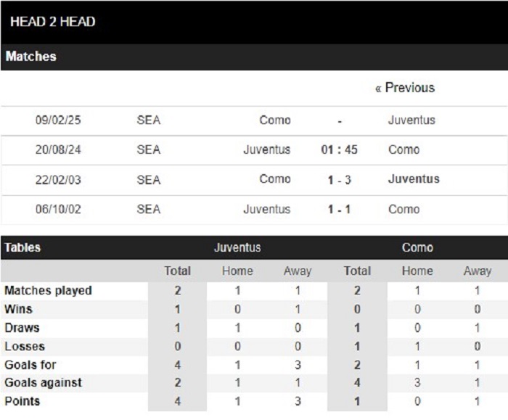Select the 1 - 1 score result
The image size is (508, 420).
(339, 210)
